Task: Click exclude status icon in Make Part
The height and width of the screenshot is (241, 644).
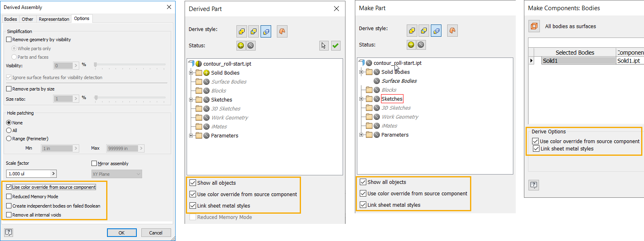Action: pyautogui.click(x=421, y=45)
